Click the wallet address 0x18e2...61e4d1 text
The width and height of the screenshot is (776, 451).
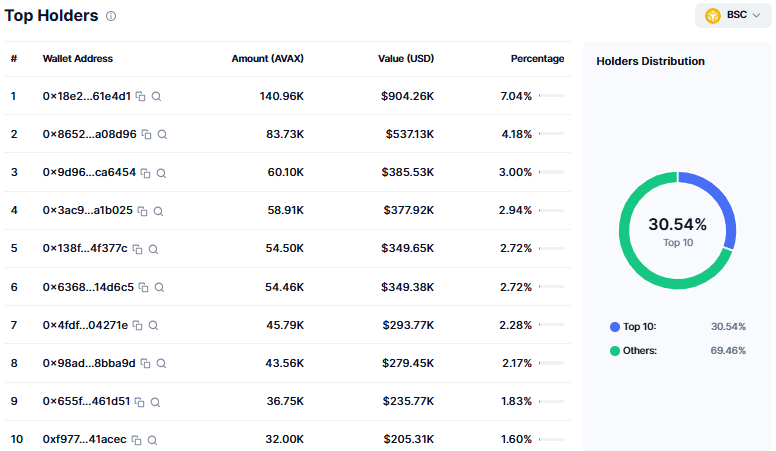coord(87,96)
